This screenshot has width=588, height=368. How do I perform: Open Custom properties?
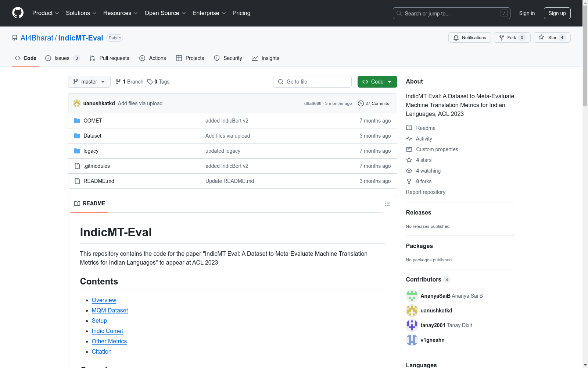[x=432, y=149]
